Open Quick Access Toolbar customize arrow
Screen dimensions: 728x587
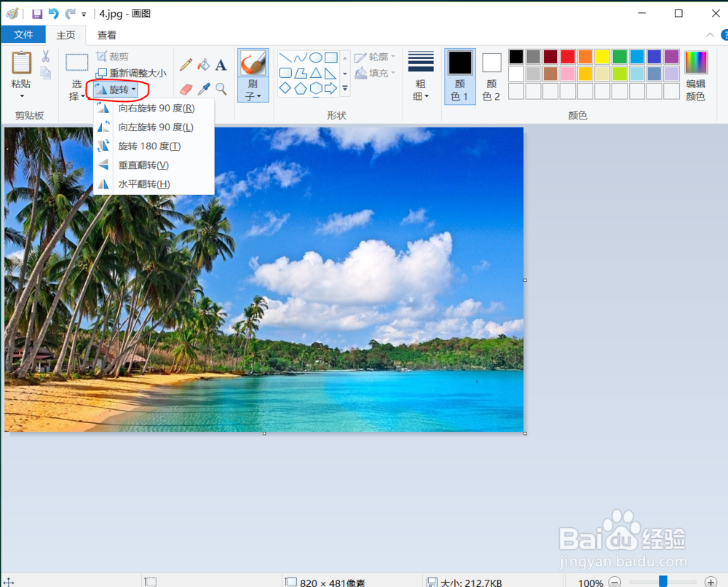pyautogui.click(x=84, y=15)
